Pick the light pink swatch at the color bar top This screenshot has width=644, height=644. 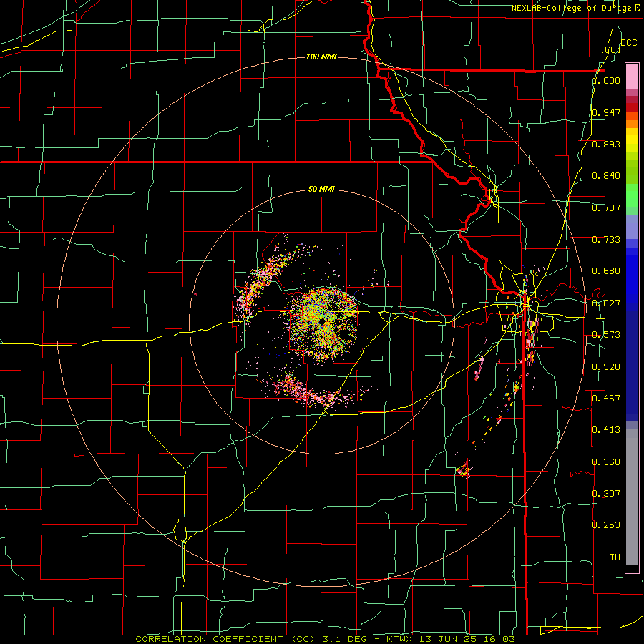coord(632,76)
